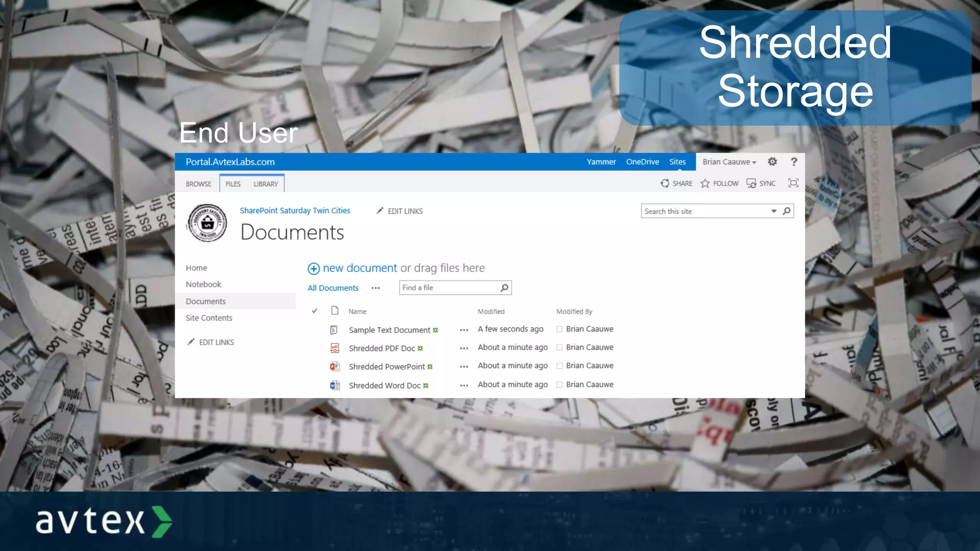Screen dimensions: 980x551
Task: Open the help question mark
Action: (794, 162)
